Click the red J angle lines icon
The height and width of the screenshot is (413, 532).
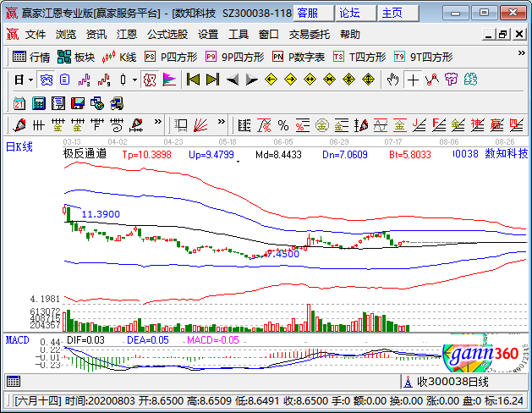point(420,125)
